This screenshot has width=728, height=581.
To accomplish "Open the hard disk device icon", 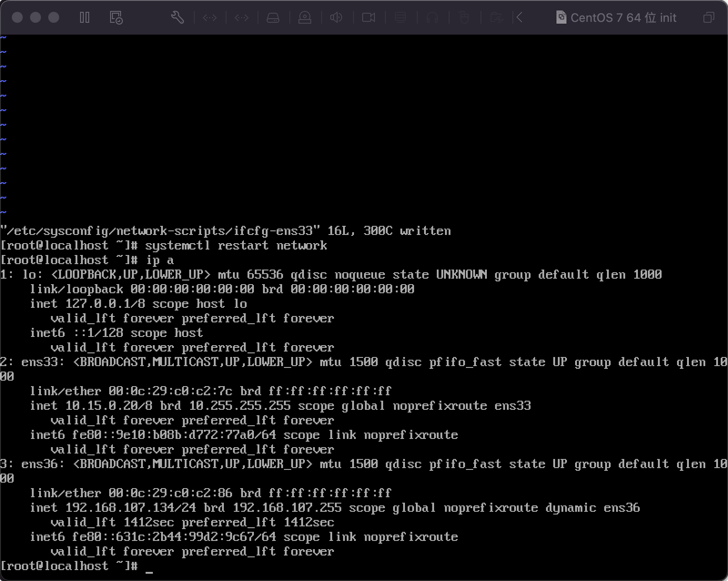I will (x=273, y=18).
